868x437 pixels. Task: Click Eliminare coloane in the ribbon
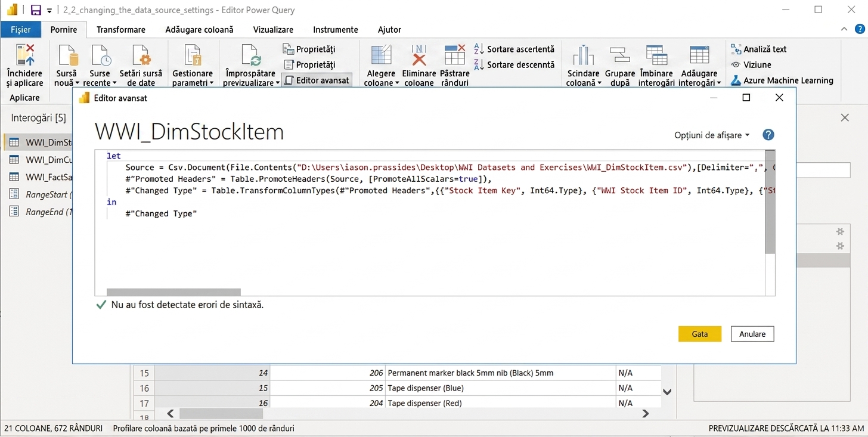[x=419, y=66]
